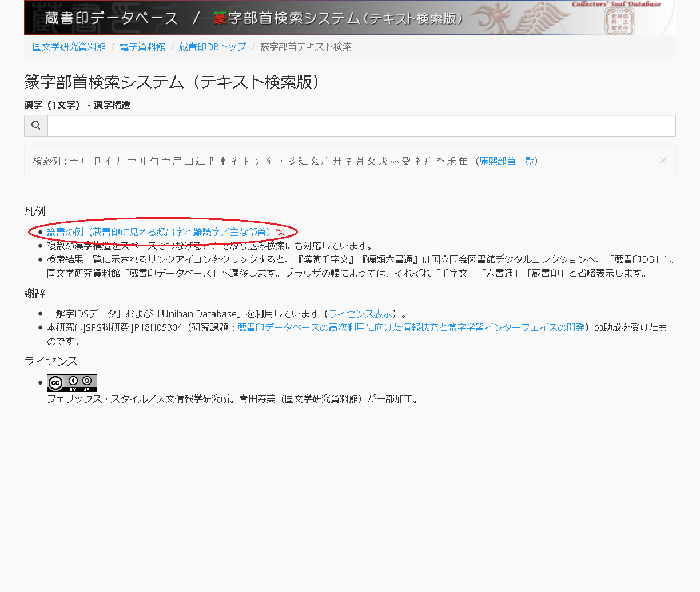Click the magnifying glass search icon
This screenshot has height=592, width=700.
(x=35, y=125)
